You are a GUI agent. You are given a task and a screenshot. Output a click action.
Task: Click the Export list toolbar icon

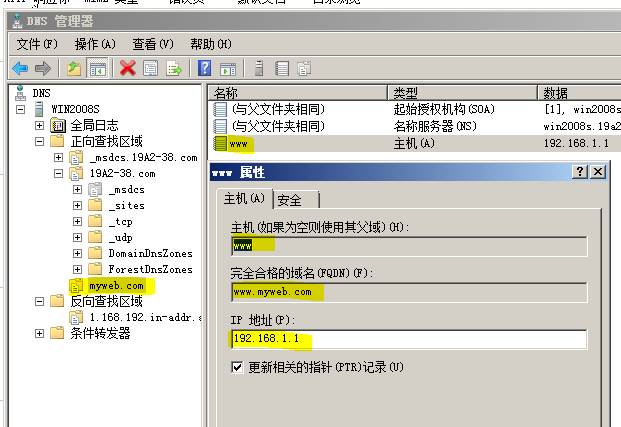(x=174, y=68)
